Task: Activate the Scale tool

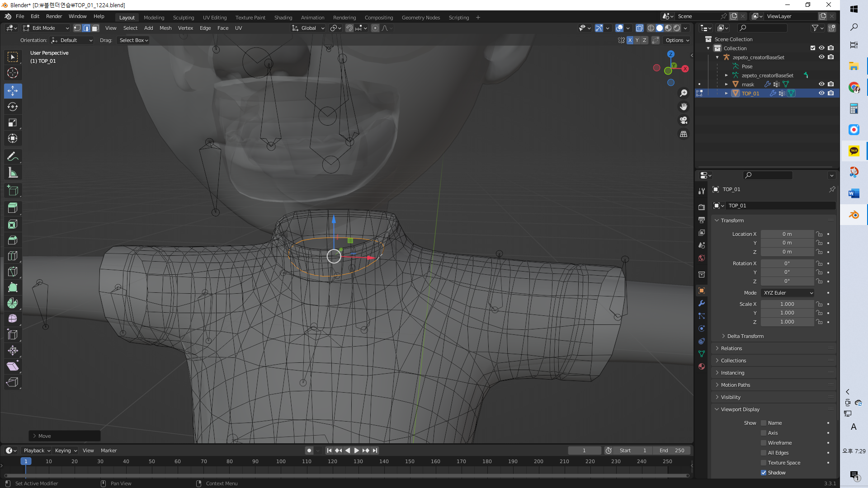Action: 13,122
